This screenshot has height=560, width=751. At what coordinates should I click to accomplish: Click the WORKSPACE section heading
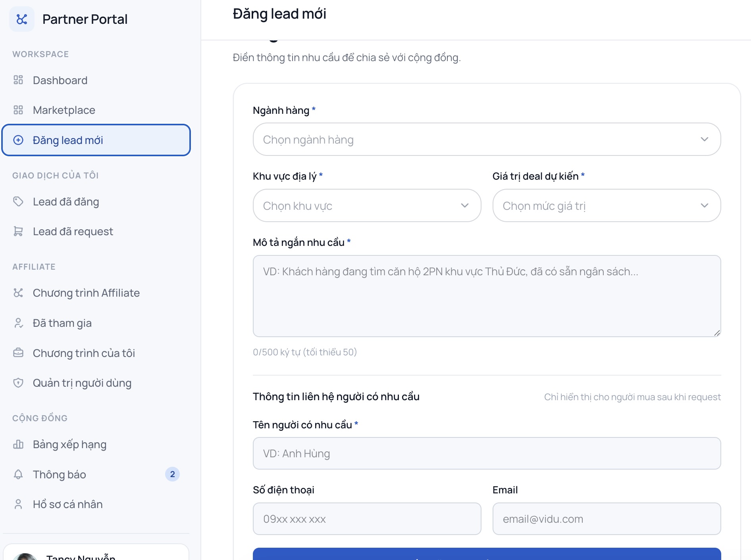[40, 54]
